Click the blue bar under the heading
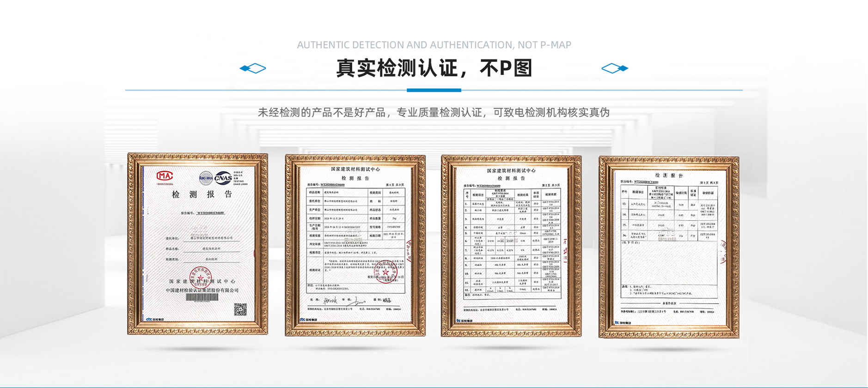Screen dimensions: 868x388 point(434,90)
